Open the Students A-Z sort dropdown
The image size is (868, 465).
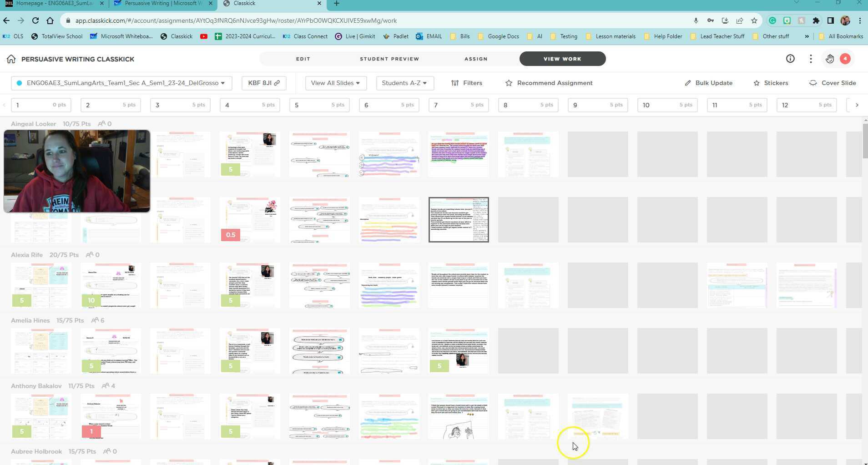coord(404,83)
